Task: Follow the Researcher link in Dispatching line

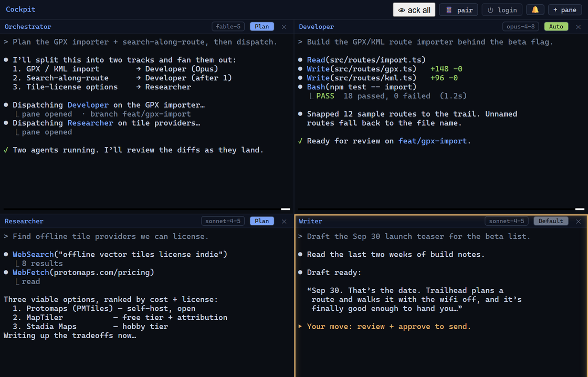Action: pos(90,123)
